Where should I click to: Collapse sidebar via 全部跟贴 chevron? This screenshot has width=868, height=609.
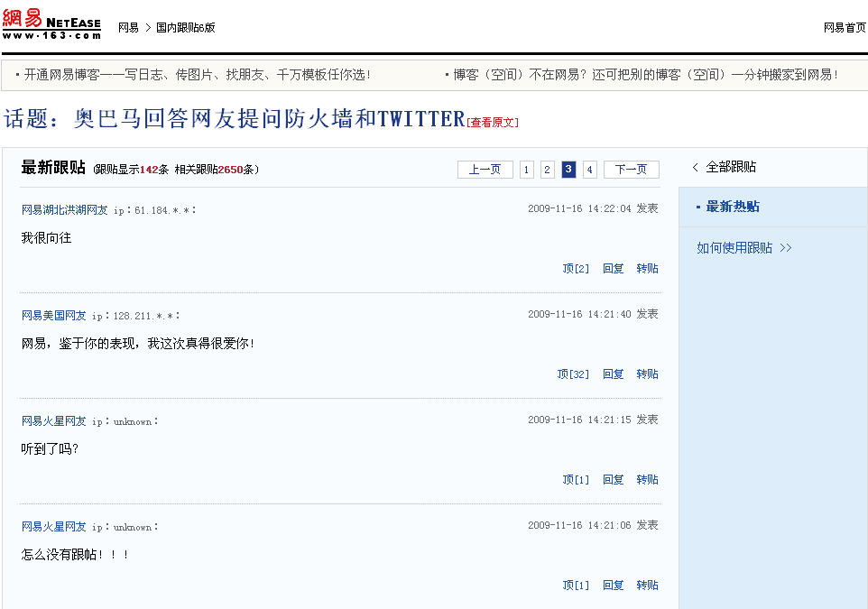696,167
